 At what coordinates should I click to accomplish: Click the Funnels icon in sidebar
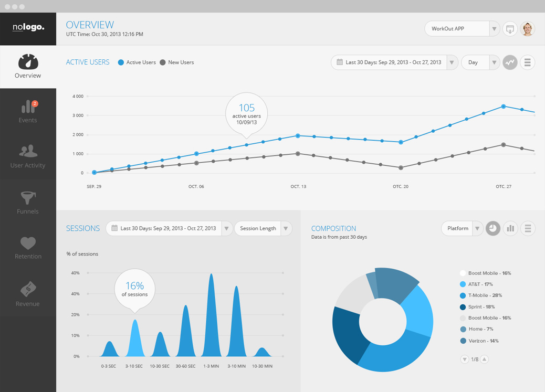(x=28, y=198)
